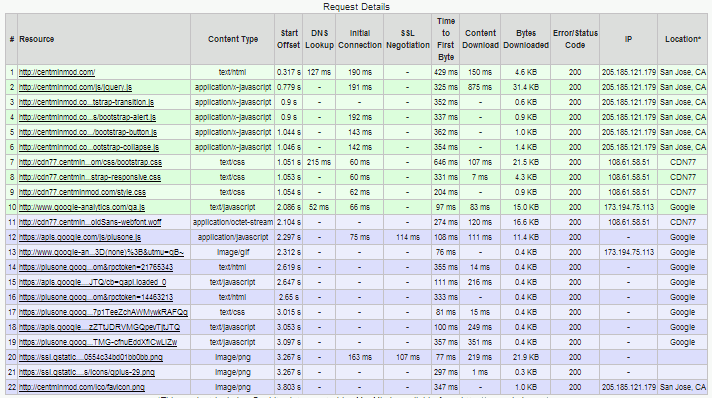Select the "52 ms" DNS lookup cell
Viewport: 712px width, 398px height.
tap(319, 207)
